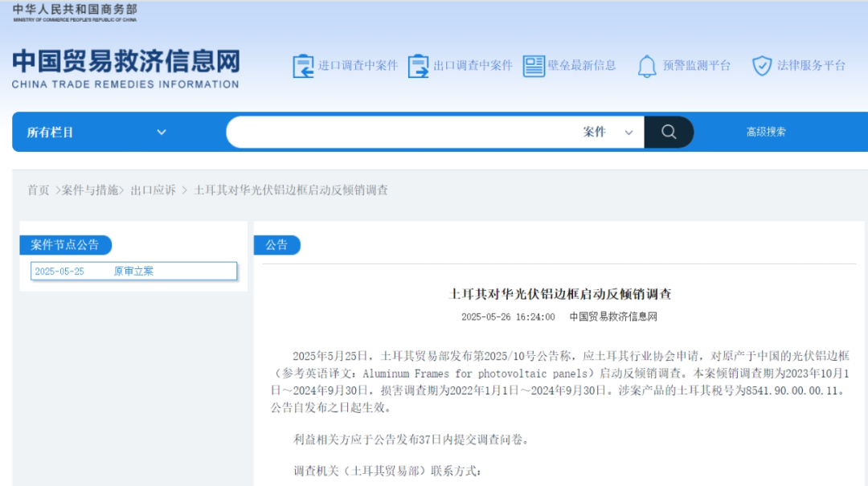Click the magnifier search button

pos(669,132)
